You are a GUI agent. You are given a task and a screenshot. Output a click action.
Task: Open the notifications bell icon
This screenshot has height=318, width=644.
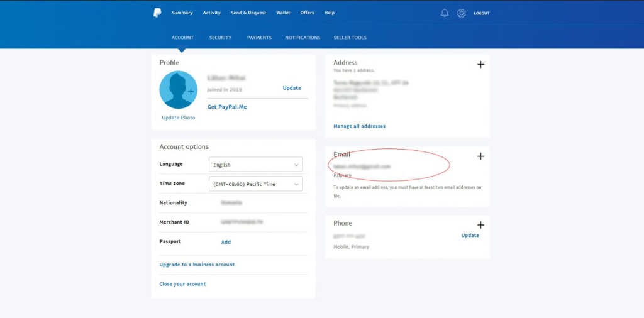(x=445, y=13)
